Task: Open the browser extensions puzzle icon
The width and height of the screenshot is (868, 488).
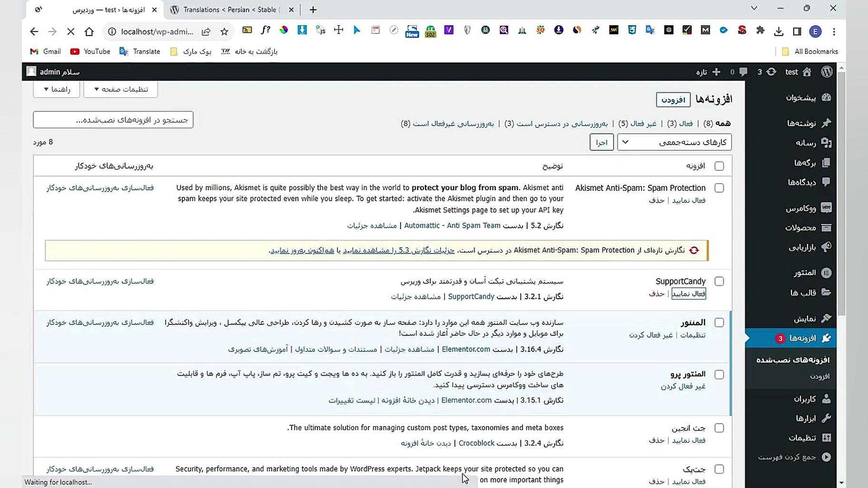Action: tap(760, 31)
